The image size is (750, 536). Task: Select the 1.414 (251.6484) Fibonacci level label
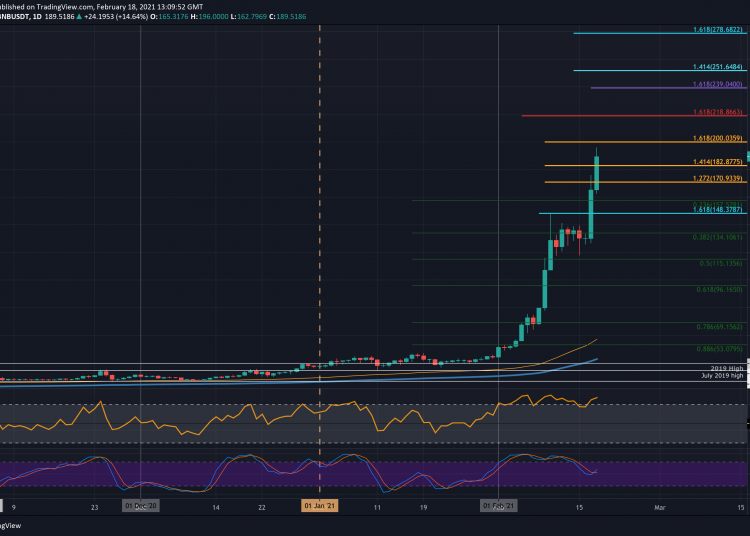pyautogui.click(x=718, y=67)
